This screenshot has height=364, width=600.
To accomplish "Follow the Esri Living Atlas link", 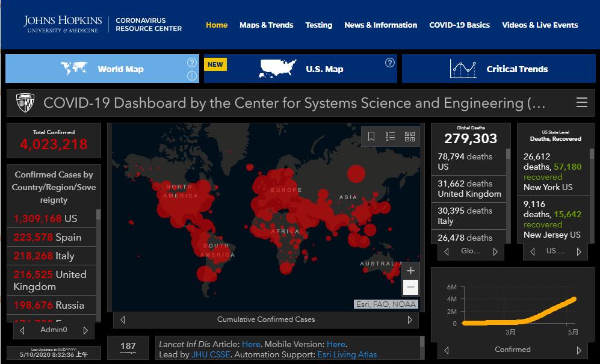I will click(x=347, y=355).
